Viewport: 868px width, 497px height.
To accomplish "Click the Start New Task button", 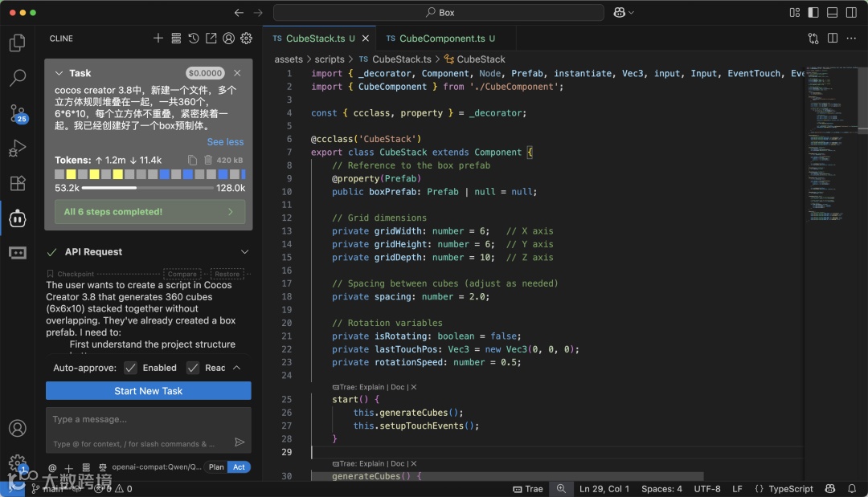I will [x=149, y=391].
